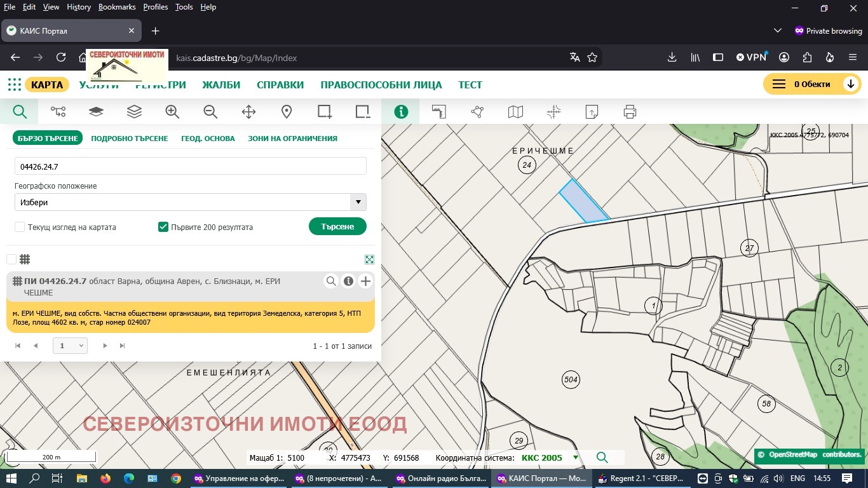Add parcel 04426.24.7 to objects
868x488 pixels.
point(365,281)
